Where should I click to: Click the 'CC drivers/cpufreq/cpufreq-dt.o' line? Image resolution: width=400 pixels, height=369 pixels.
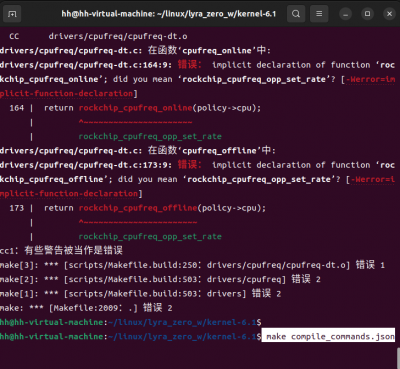(x=98, y=36)
